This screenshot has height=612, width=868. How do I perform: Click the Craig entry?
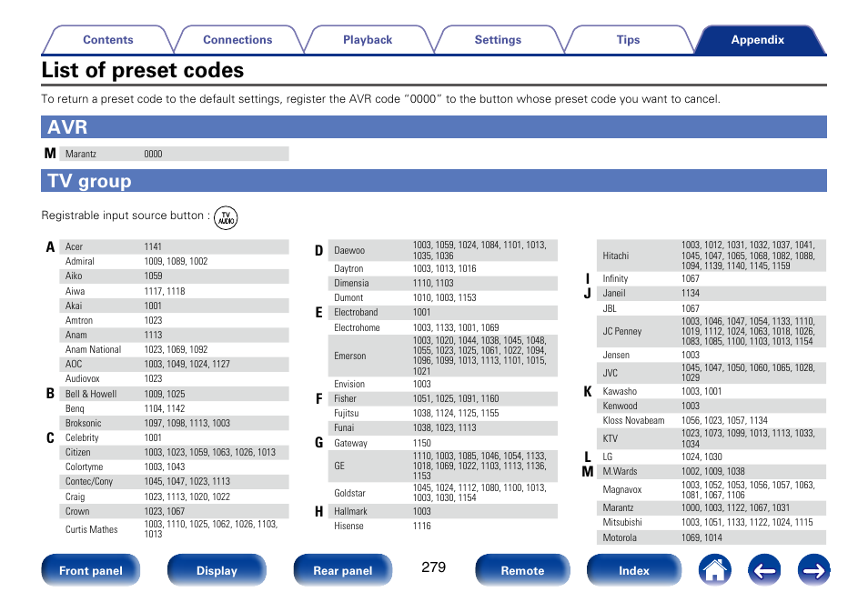click(174, 497)
